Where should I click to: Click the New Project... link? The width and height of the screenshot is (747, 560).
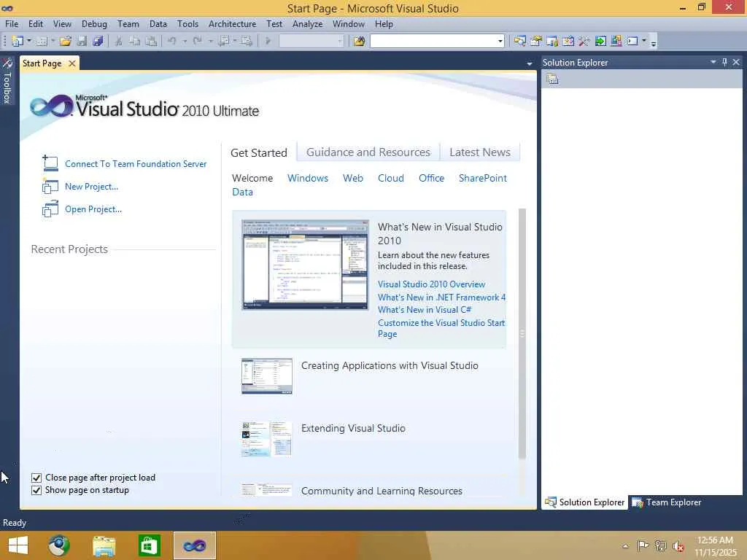click(x=91, y=186)
